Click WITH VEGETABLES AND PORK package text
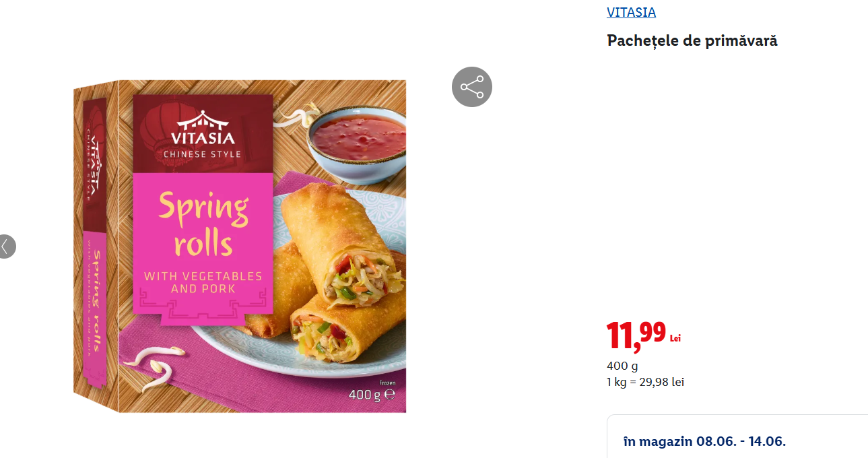The image size is (868, 458). (x=203, y=283)
